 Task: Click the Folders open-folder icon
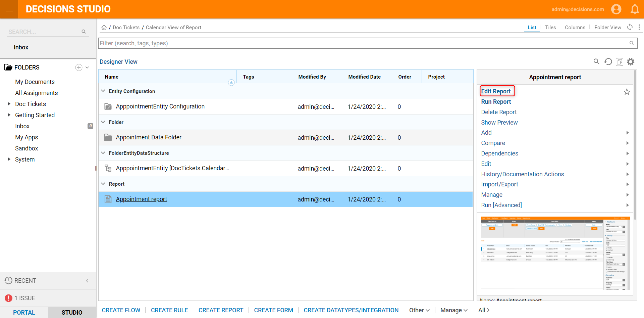8,67
